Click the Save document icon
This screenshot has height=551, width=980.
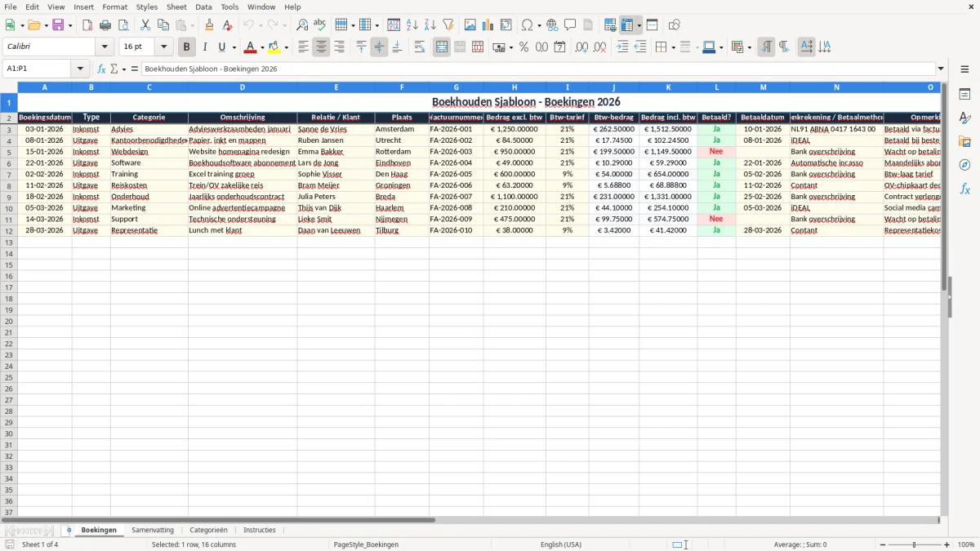point(58,25)
